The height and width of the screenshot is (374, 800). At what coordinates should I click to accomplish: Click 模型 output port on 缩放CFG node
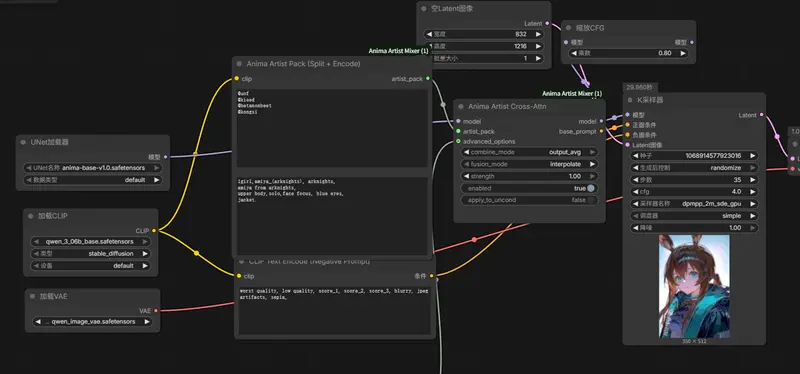pyautogui.click(x=692, y=42)
